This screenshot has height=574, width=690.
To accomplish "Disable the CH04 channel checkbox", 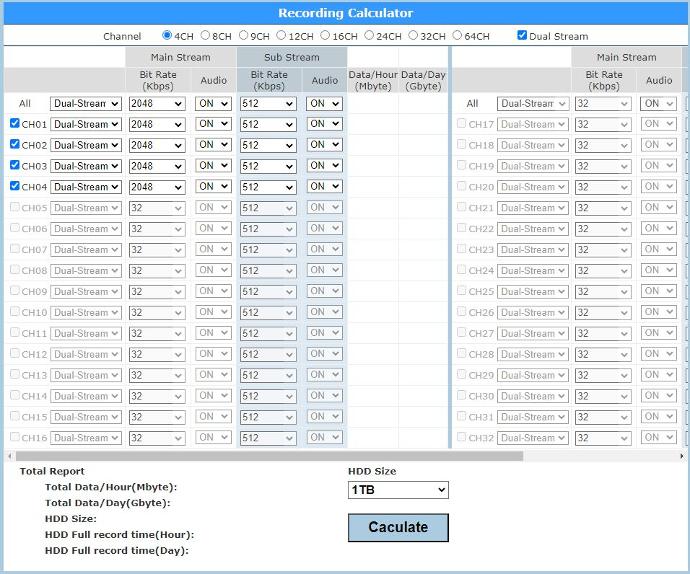I will (x=14, y=187).
